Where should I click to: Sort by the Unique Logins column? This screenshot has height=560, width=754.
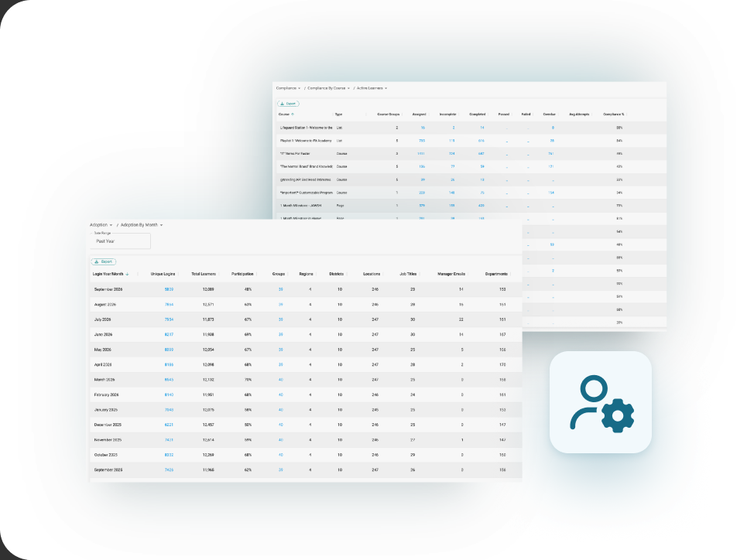(x=163, y=275)
